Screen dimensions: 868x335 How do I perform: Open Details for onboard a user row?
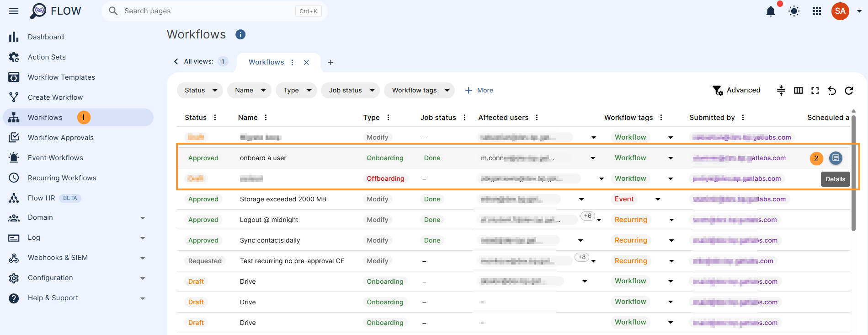836,158
